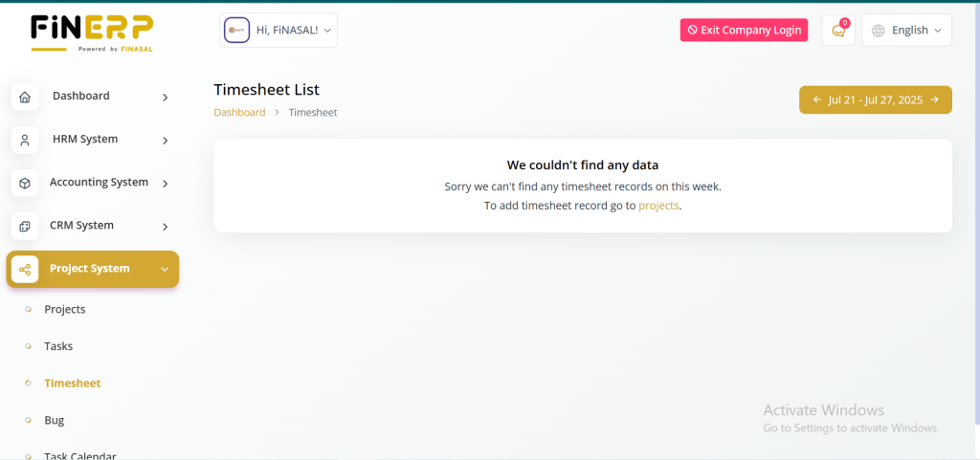Screen dimensions: 980x460
Task: Click the HRM System person icon
Action: tap(25, 140)
